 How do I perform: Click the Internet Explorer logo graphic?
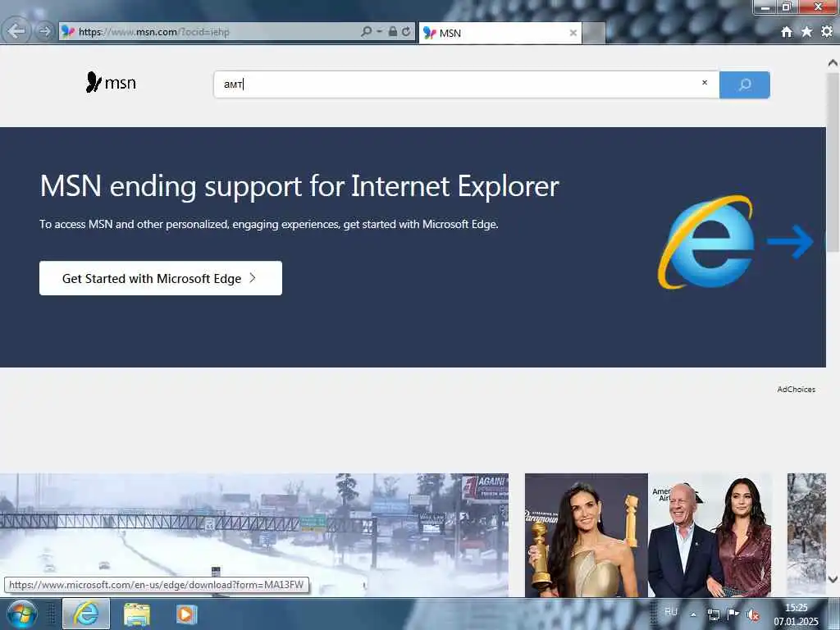tap(705, 242)
